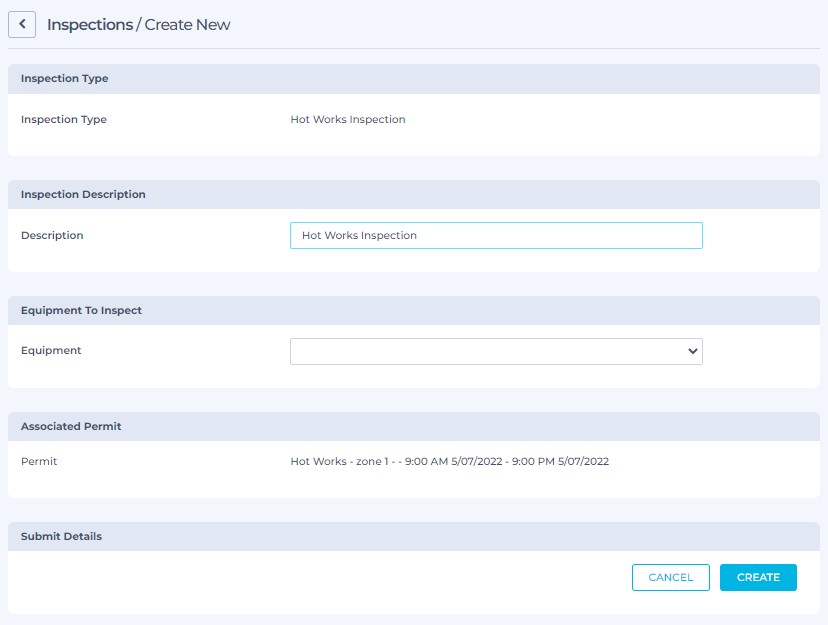This screenshot has width=828, height=625.
Task: Click the Associated Permit section header
Action: coord(71,426)
